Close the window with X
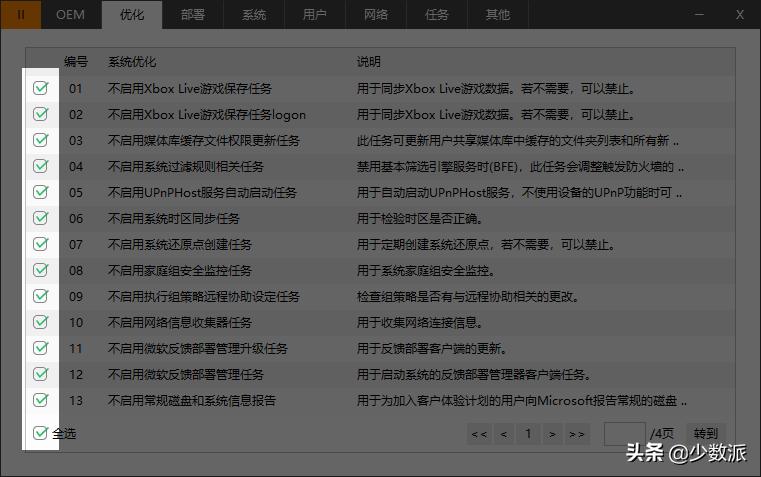This screenshot has width=761, height=477. pyautogui.click(x=740, y=15)
